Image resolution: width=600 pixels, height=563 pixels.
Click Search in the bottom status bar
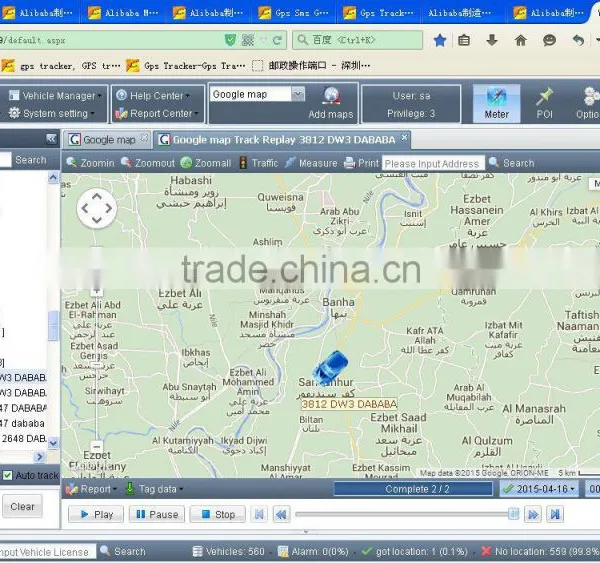point(123,552)
